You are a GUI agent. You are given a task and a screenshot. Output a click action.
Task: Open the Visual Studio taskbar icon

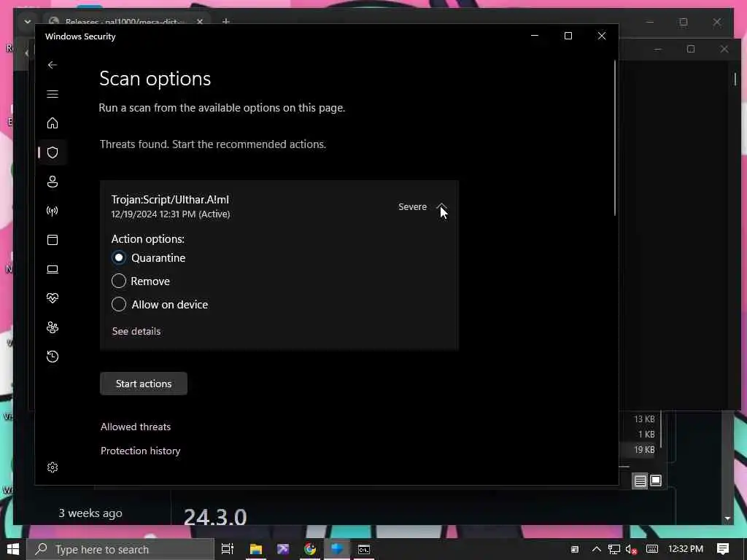coord(283,549)
